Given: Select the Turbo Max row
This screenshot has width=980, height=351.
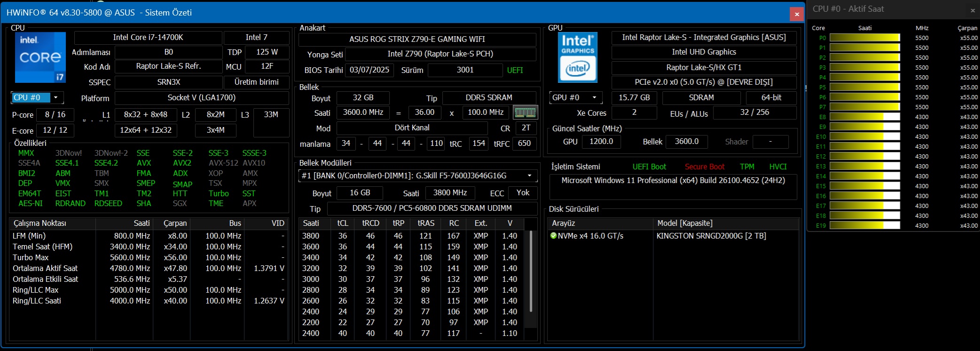Looking at the screenshot, I should click(x=31, y=258).
